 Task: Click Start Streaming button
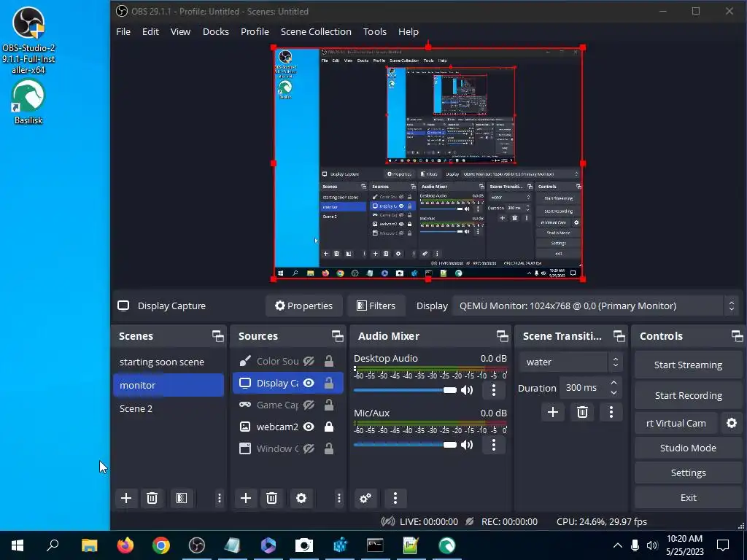(688, 365)
